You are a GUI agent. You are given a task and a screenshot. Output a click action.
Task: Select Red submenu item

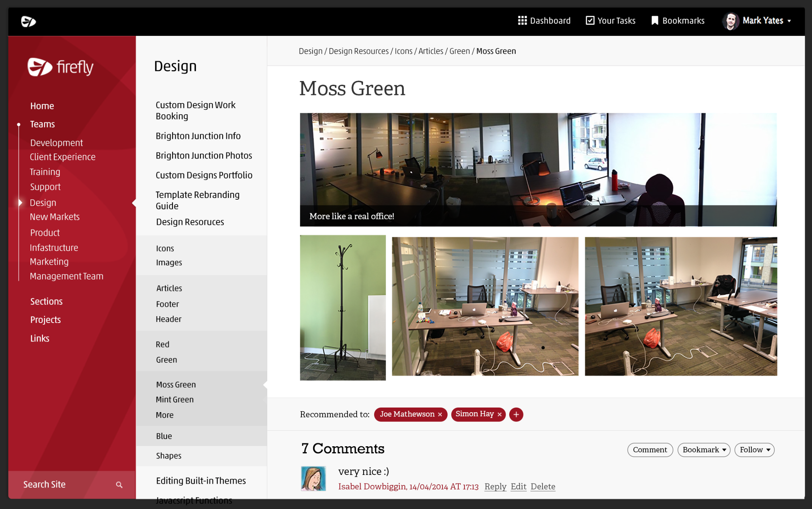tap(162, 344)
